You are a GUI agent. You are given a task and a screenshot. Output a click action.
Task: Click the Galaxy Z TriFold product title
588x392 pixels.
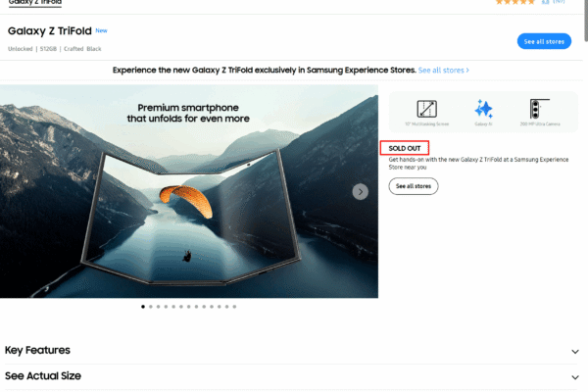49,31
